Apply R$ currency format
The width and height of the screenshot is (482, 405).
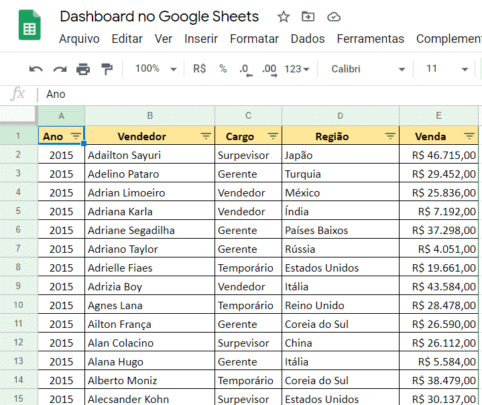click(x=199, y=69)
